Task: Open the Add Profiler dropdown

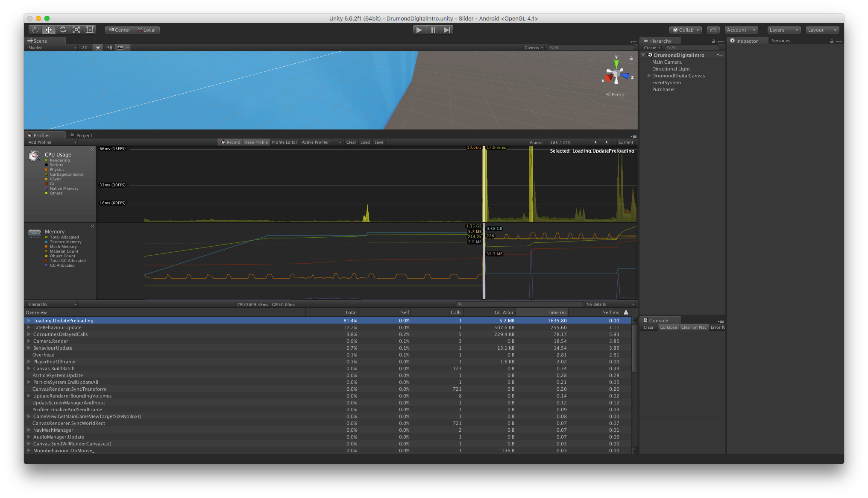Action: (x=52, y=142)
